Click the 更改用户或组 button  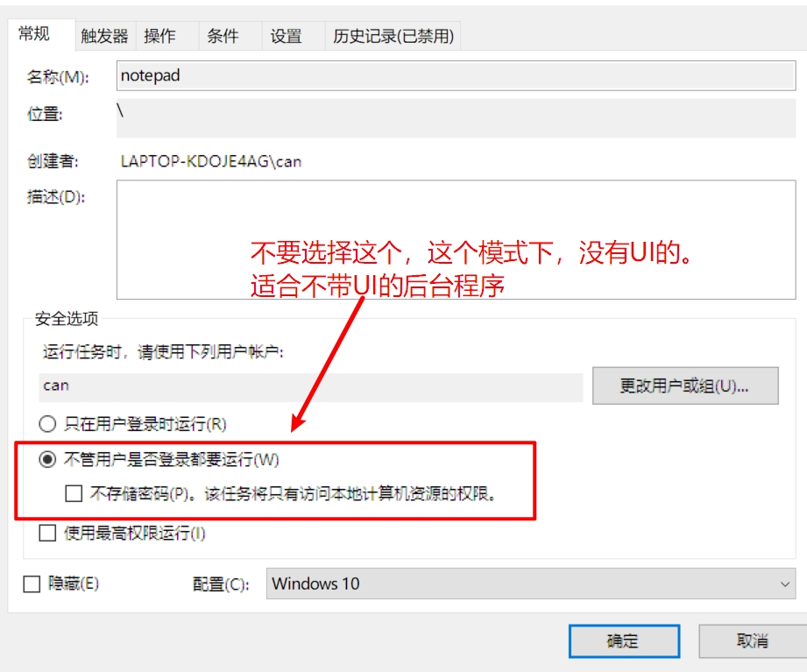[x=685, y=386]
